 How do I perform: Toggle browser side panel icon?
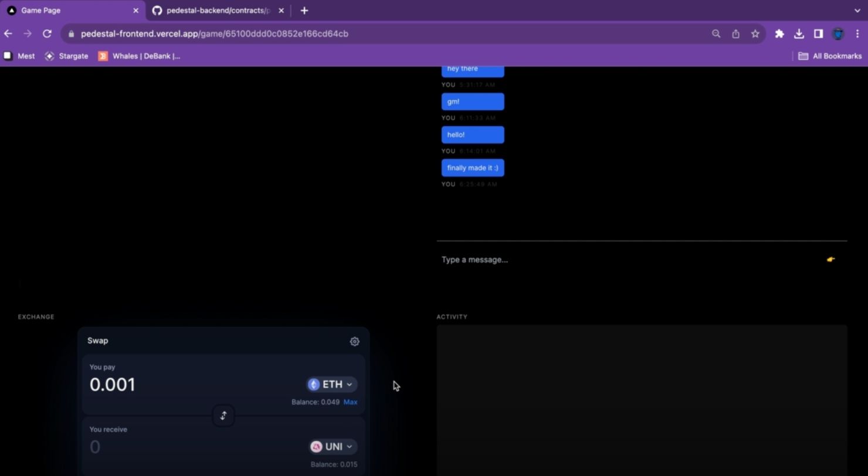[x=818, y=34]
